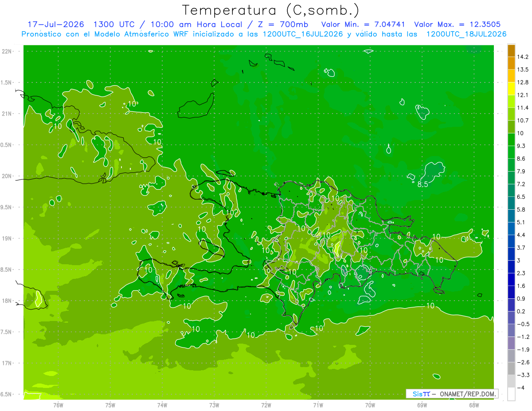Click the orange-brown swatch atop the color scale
Screen dimensions: 532x411
pos(511,51)
